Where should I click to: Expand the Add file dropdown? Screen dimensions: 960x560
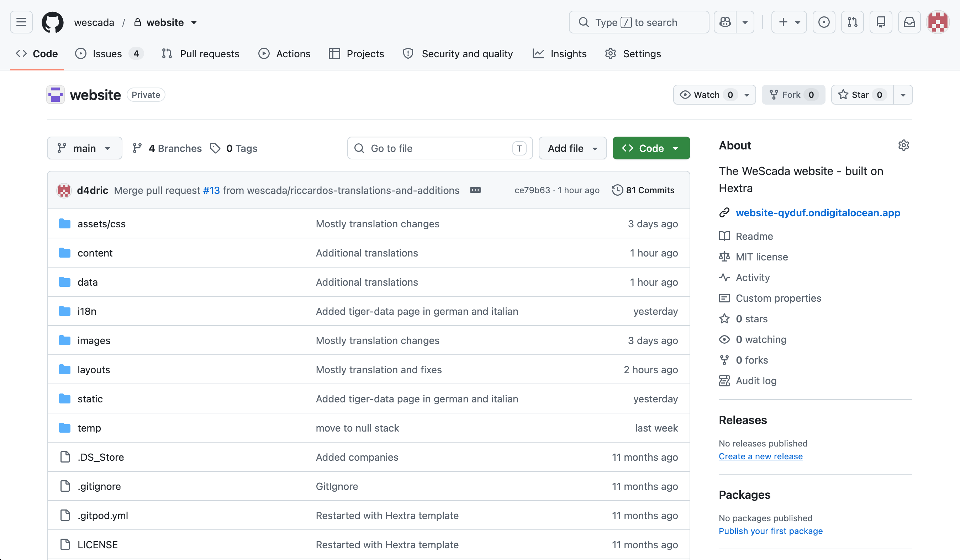pos(572,148)
